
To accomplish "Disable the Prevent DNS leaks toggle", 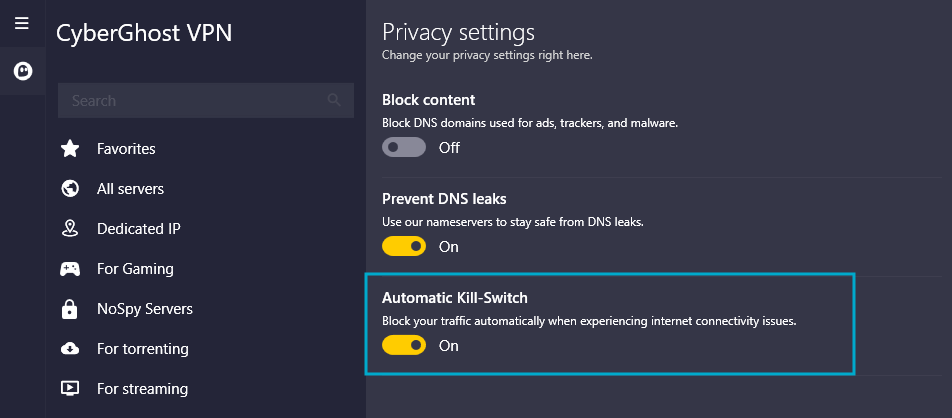I will [404, 246].
